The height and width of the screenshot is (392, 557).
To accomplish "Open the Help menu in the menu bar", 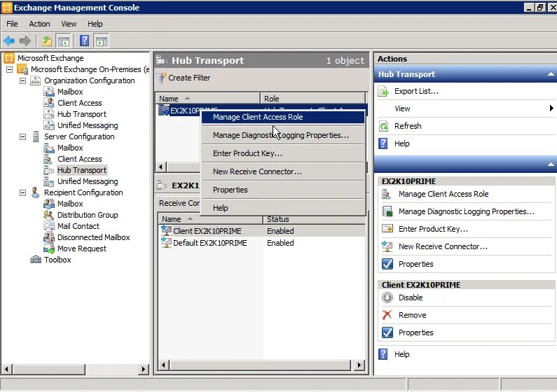I will (x=95, y=24).
